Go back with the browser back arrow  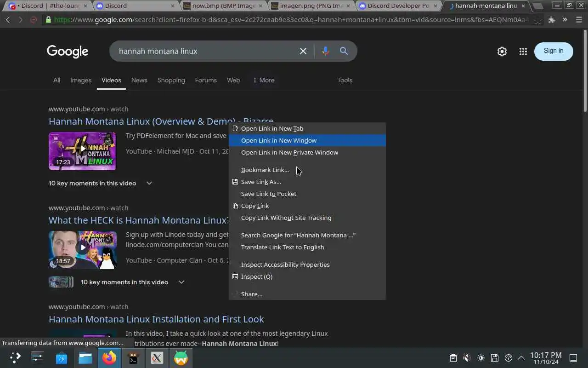coord(8,20)
